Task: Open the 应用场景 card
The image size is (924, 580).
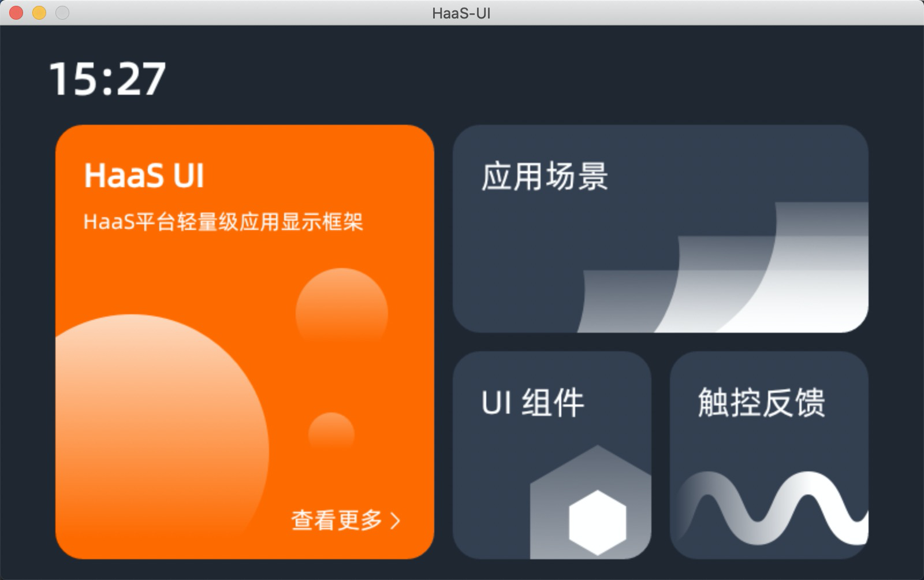Action: click(x=660, y=228)
